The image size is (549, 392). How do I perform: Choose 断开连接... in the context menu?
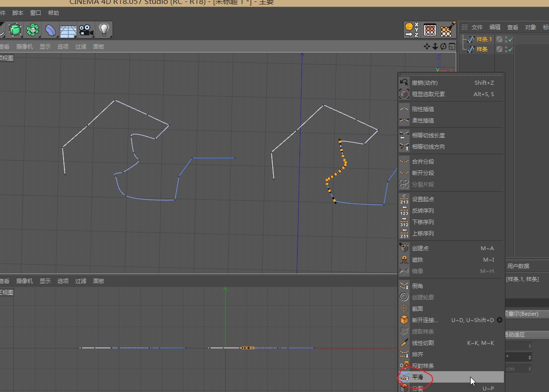point(451,320)
